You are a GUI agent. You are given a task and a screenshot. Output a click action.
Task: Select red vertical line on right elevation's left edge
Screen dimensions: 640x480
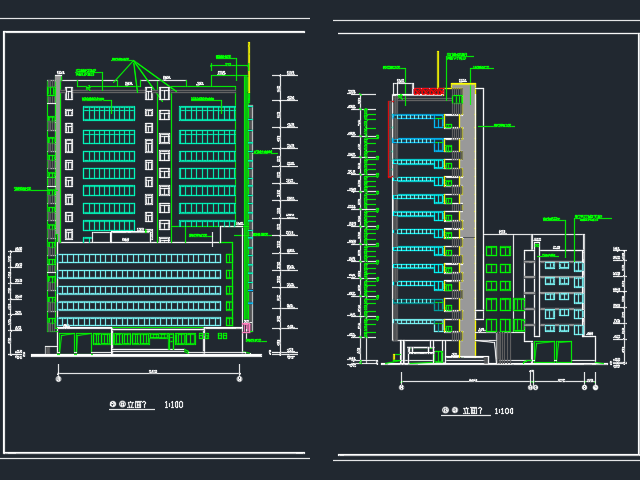tap(390, 137)
